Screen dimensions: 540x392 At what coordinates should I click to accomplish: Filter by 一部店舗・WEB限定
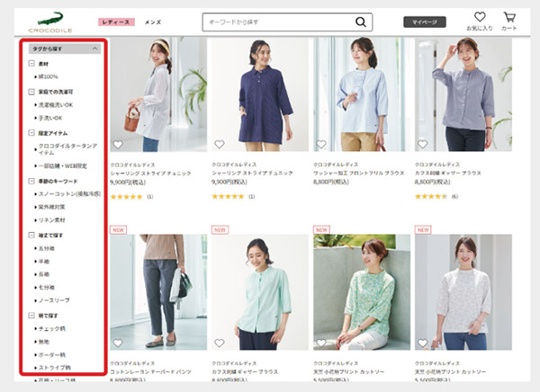62,166
